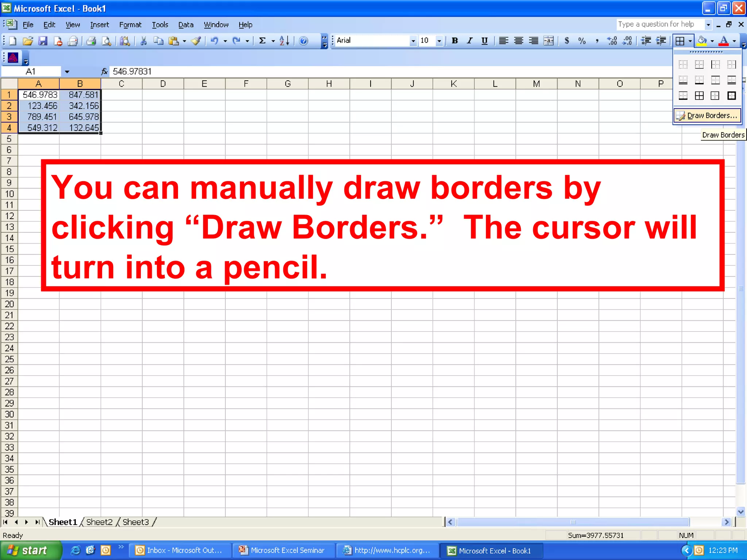The height and width of the screenshot is (560, 747).
Task: Apply currency style with the dollar icon
Action: click(567, 41)
